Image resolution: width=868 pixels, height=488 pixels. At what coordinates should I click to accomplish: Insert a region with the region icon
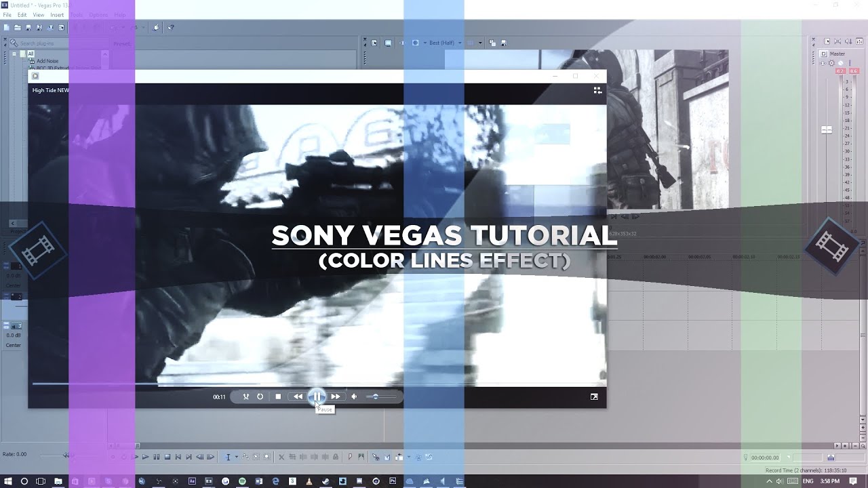pyautogui.click(x=361, y=457)
